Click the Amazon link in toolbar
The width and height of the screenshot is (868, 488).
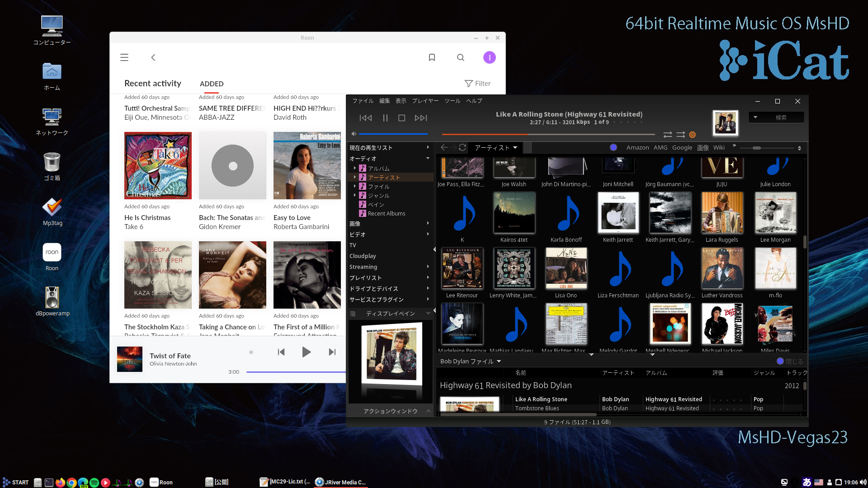(x=637, y=148)
